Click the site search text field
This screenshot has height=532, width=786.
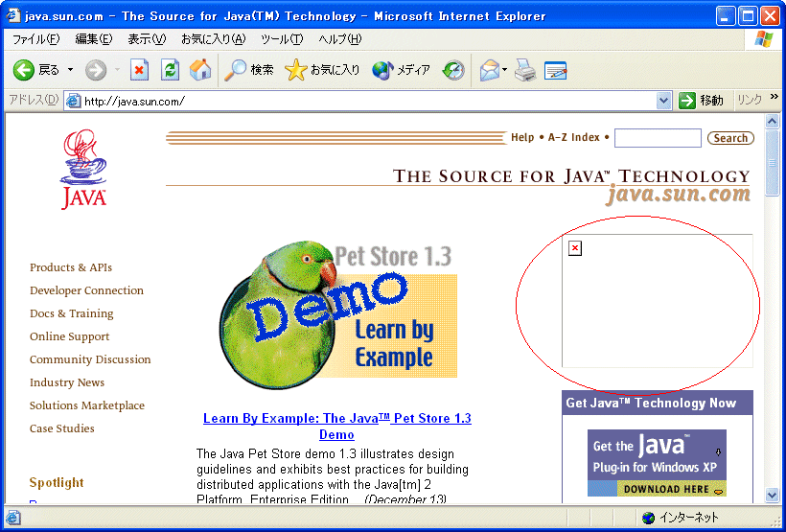point(658,138)
